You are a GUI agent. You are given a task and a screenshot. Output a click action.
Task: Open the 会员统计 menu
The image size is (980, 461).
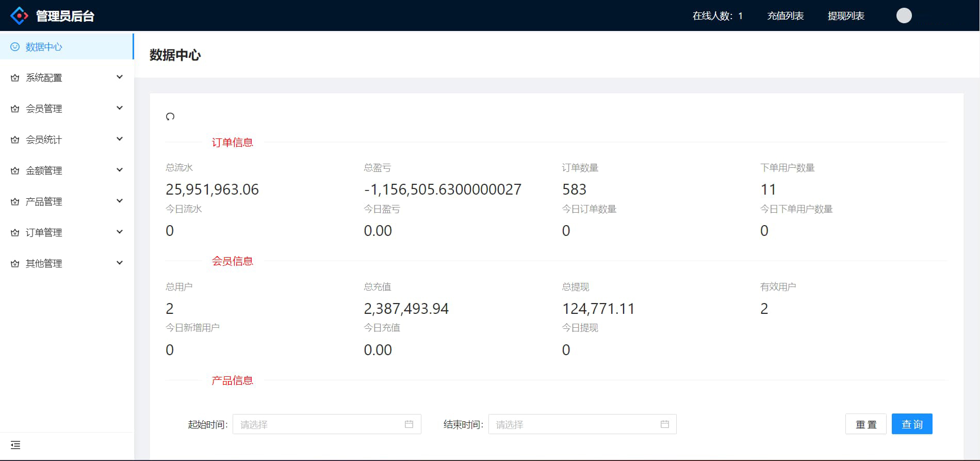click(x=67, y=139)
